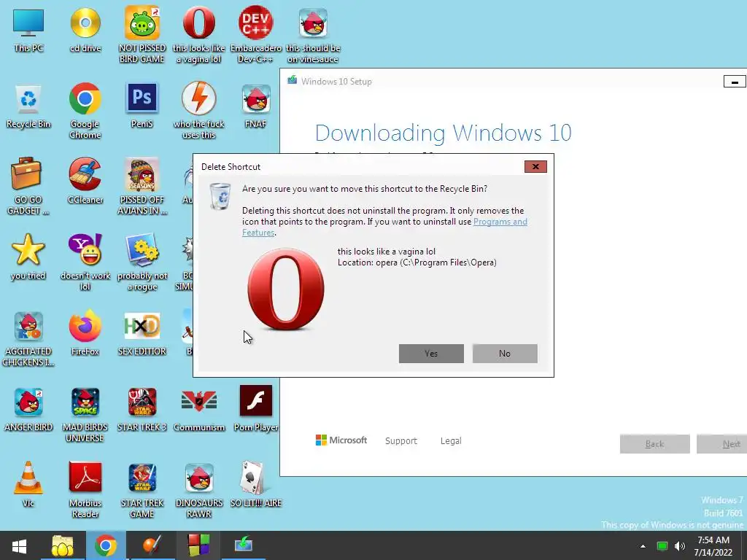Click the Windows flag taskbar icon

[198, 545]
